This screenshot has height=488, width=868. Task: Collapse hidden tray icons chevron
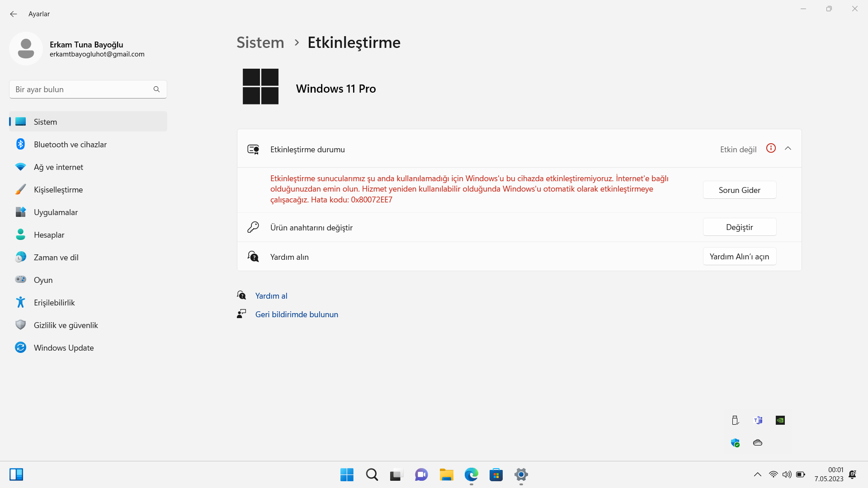758,474
